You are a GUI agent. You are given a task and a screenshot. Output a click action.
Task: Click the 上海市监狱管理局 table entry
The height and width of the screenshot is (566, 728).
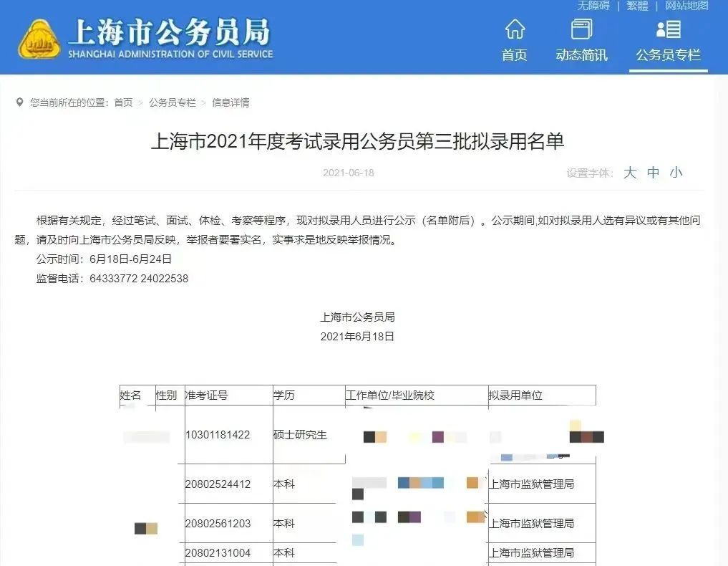532,484
